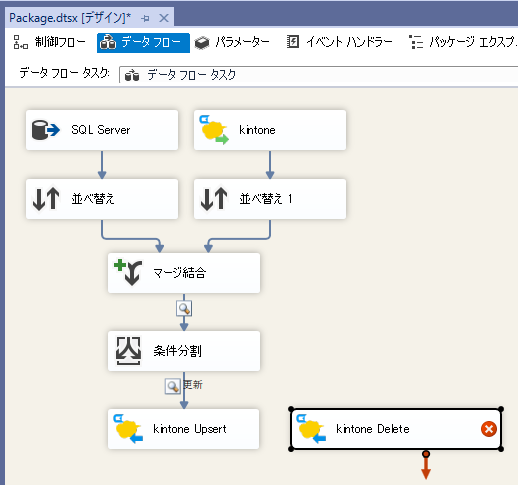This screenshot has width=518, height=485.
Task: Close the Package.dtsx document tab
Action: (164, 18)
